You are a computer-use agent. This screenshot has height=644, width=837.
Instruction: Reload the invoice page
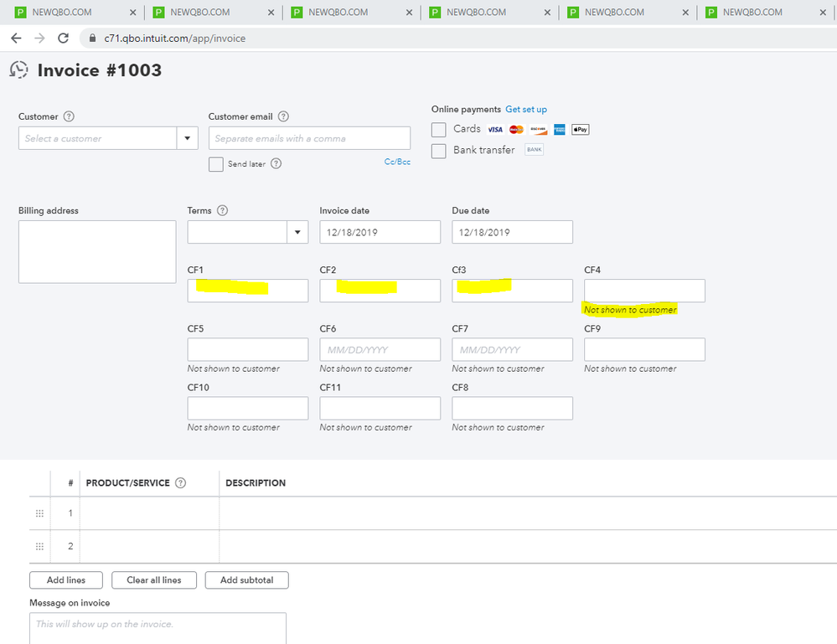click(63, 38)
